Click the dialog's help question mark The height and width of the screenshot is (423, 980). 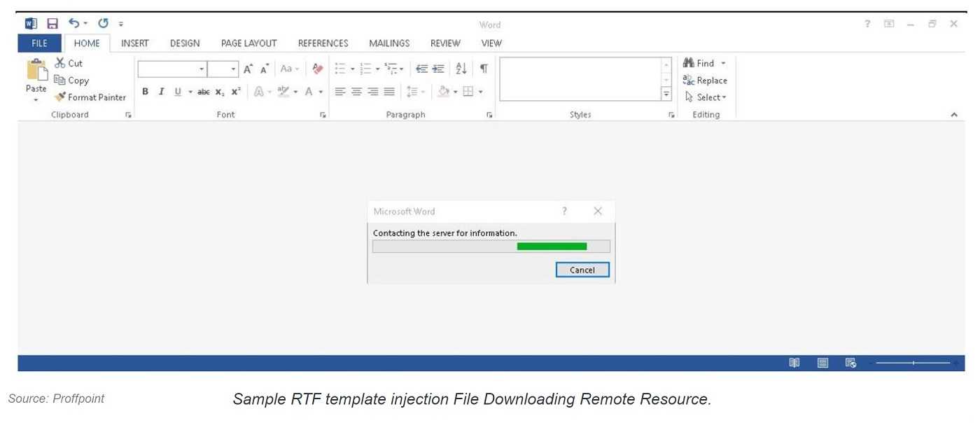565,211
